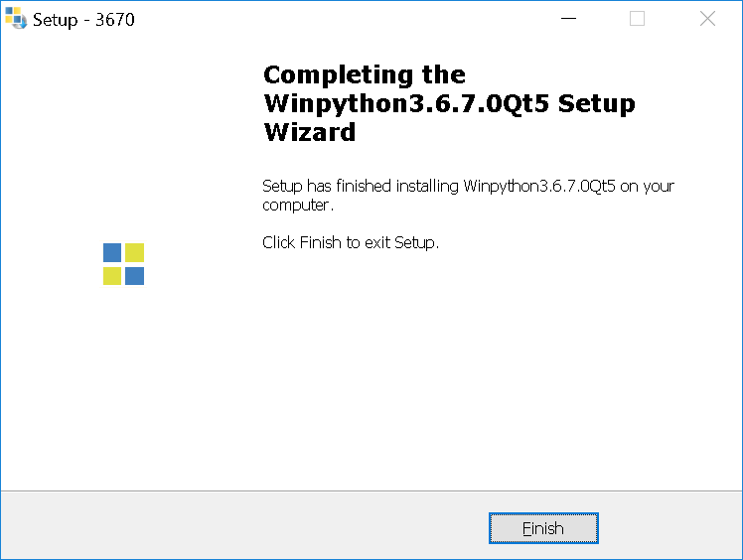The width and height of the screenshot is (743, 560).
Task: Click the 'Setup - 3670' title text
Action: tap(83, 20)
